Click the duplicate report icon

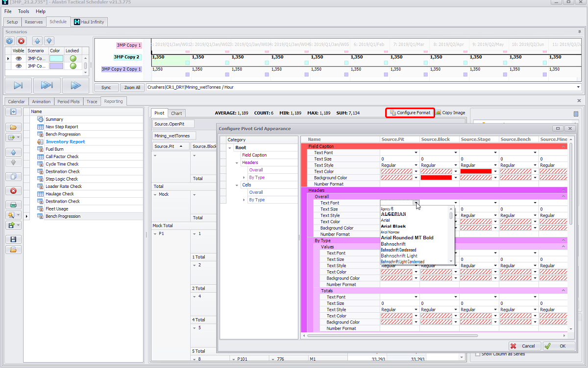tap(13, 177)
